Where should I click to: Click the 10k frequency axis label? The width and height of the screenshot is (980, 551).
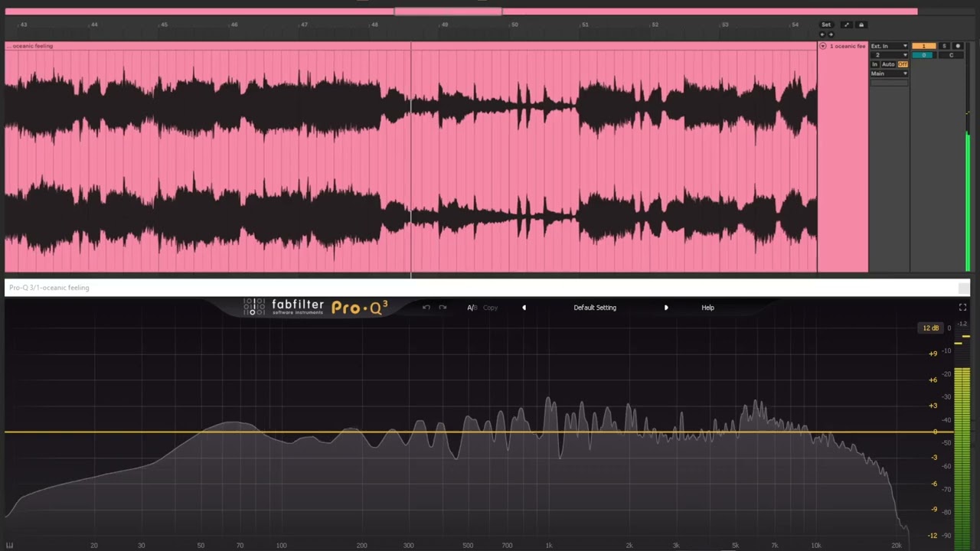pyautogui.click(x=816, y=545)
